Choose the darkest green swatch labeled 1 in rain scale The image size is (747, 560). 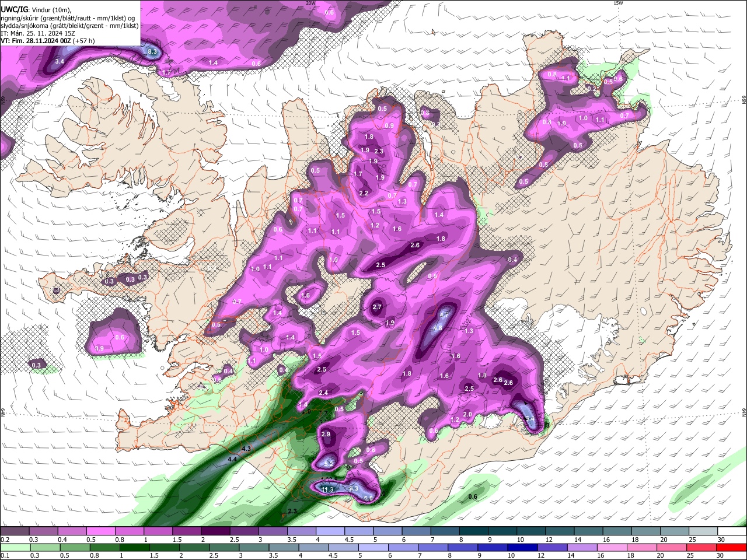[x=135, y=547]
